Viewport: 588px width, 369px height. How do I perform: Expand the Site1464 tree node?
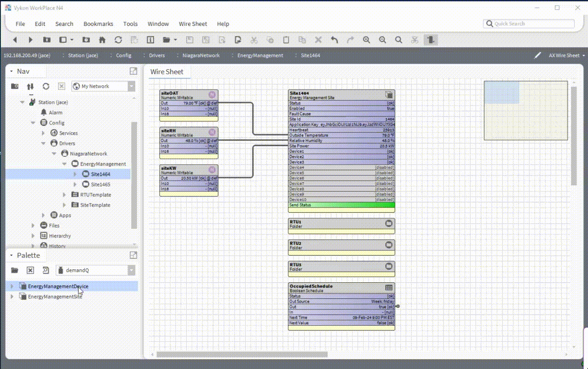tap(76, 174)
